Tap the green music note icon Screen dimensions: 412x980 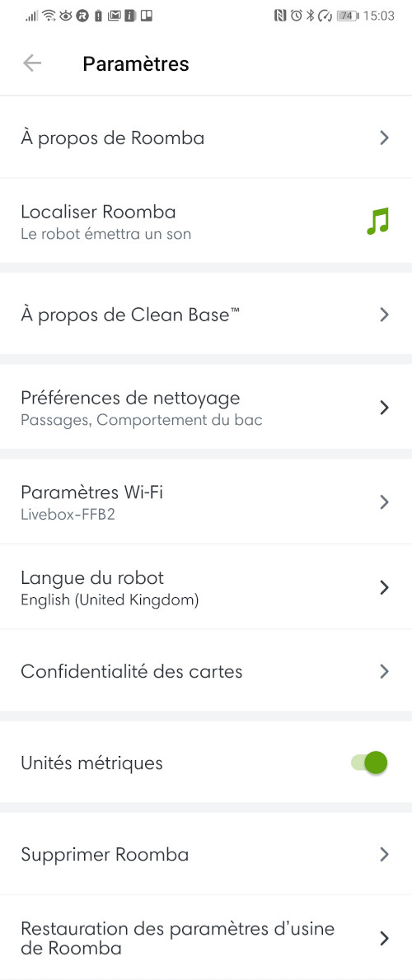[377, 222]
